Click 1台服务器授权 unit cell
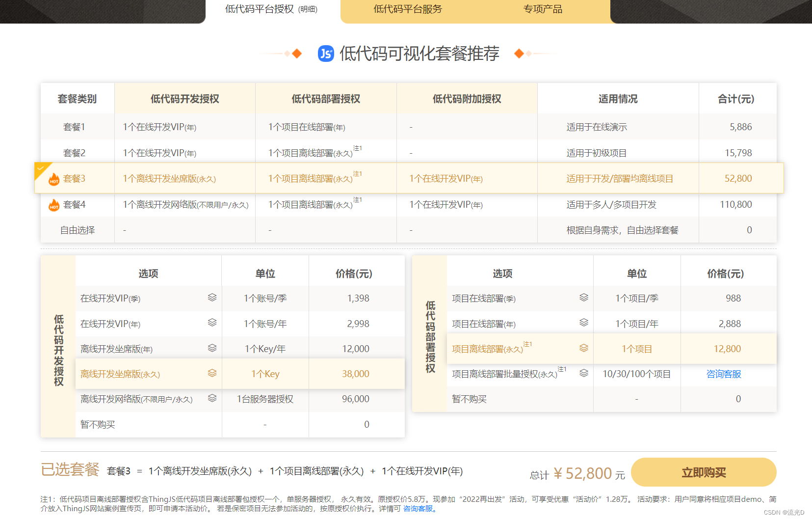The width and height of the screenshot is (812, 520). pos(265,399)
